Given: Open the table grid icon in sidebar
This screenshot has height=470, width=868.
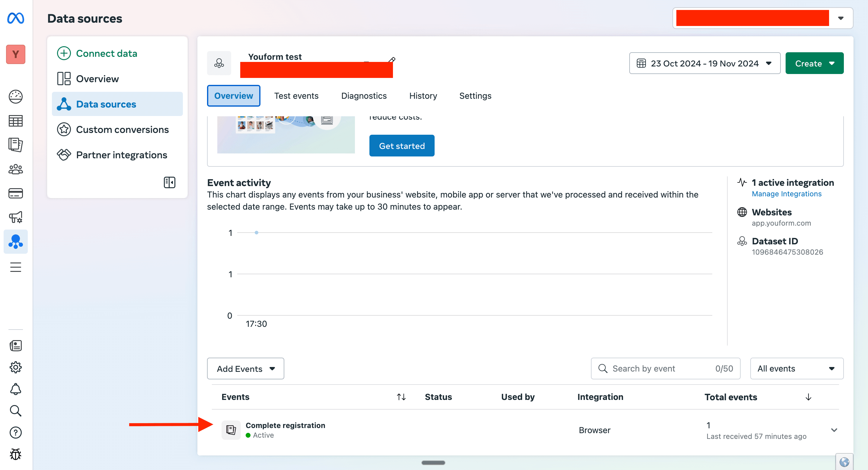Looking at the screenshot, I should 15,121.
